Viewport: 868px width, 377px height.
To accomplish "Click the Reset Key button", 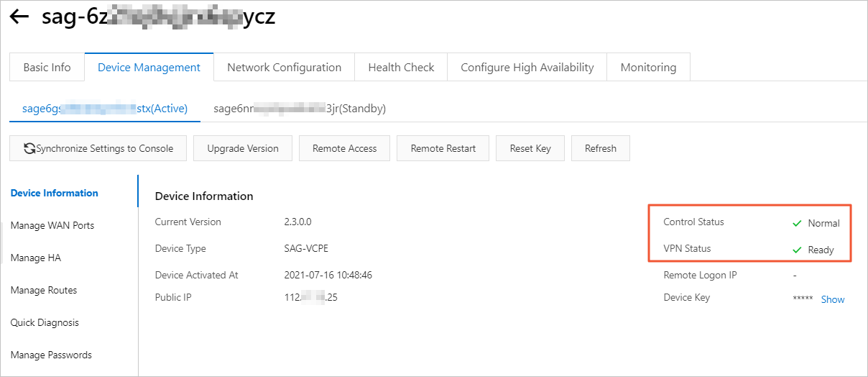I will [x=530, y=149].
